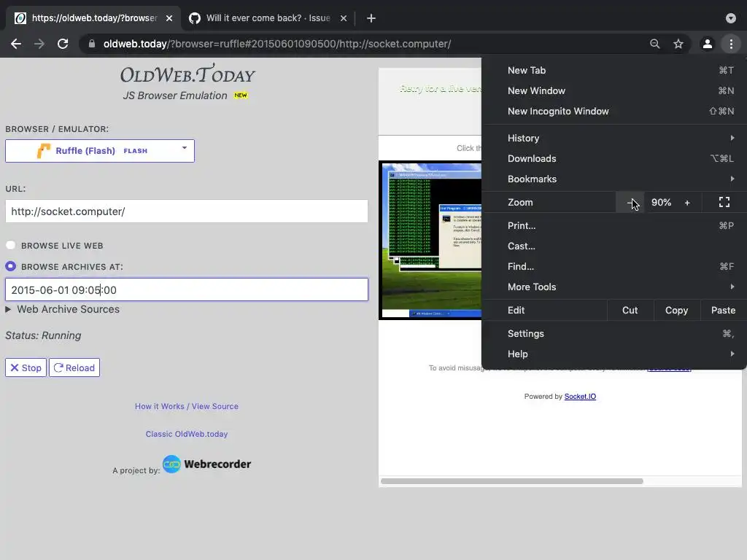Open How it Works / View Source link
The height and width of the screenshot is (560, 747).
pos(186,406)
